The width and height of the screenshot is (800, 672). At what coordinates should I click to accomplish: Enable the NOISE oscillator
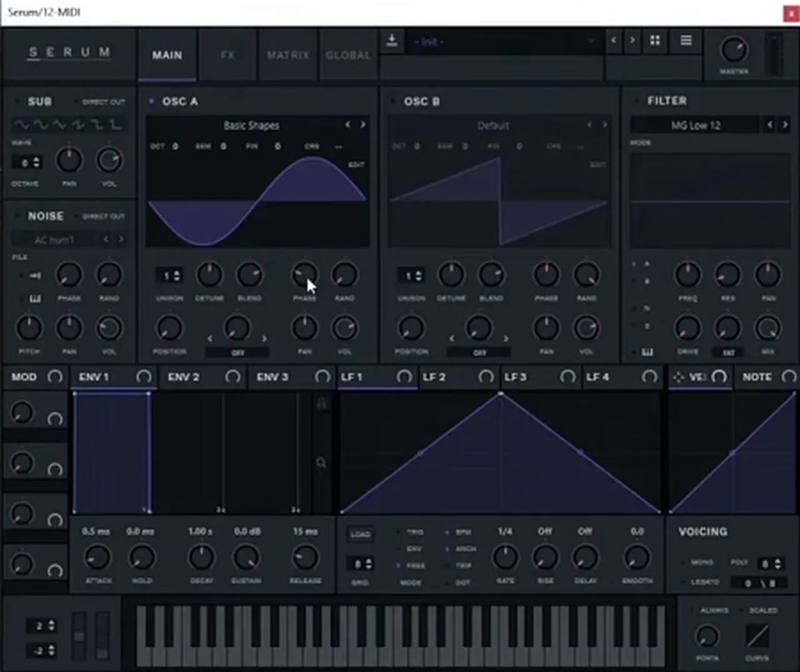pyautogui.click(x=17, y=216)
